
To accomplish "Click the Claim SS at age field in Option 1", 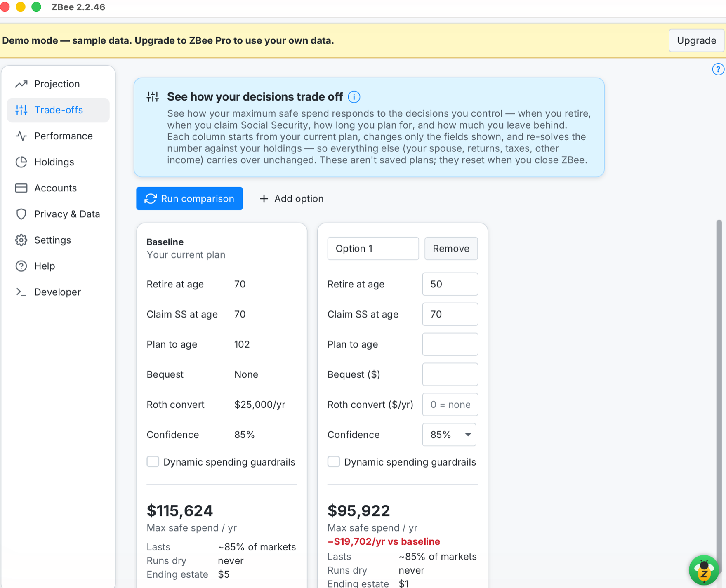I will coord(450,314).
